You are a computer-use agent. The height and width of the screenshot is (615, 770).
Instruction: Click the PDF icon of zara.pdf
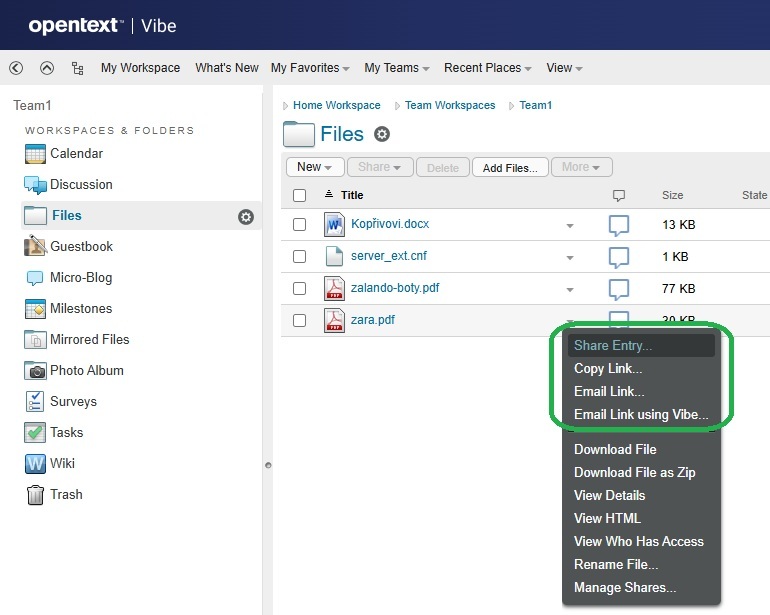pyautogui.click(x=334, y=320)
